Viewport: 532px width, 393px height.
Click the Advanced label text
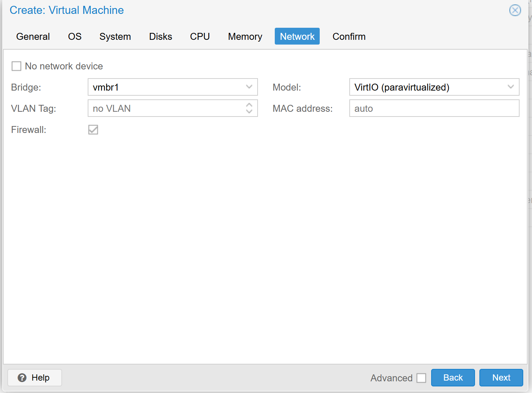point(391,378)
